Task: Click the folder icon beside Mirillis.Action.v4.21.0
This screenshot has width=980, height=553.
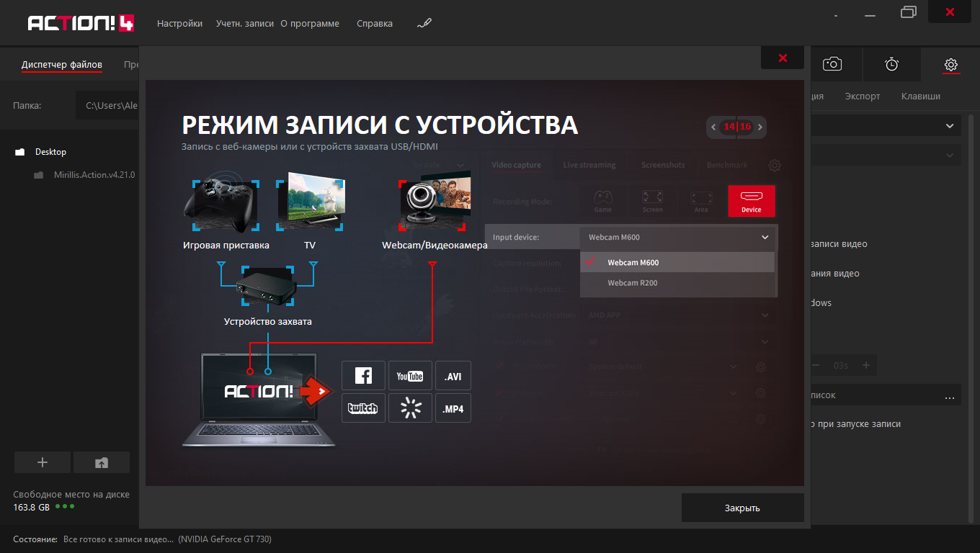Action: coord(38,175)
